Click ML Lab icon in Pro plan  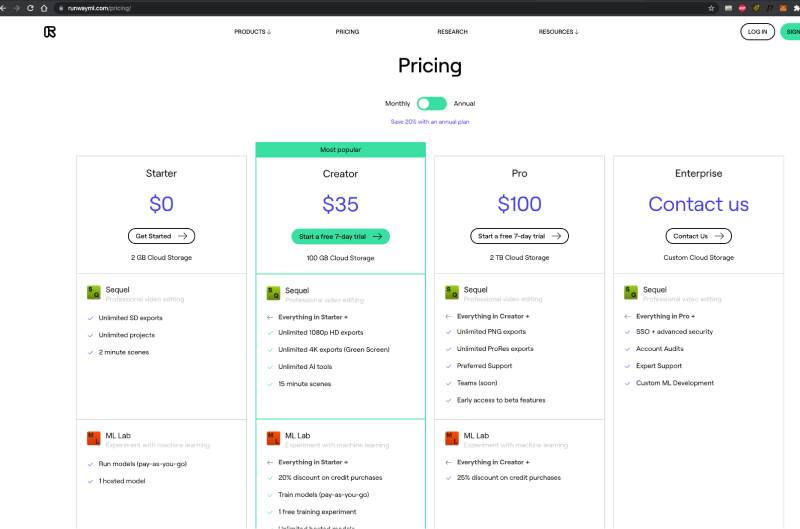click(452, 438)
